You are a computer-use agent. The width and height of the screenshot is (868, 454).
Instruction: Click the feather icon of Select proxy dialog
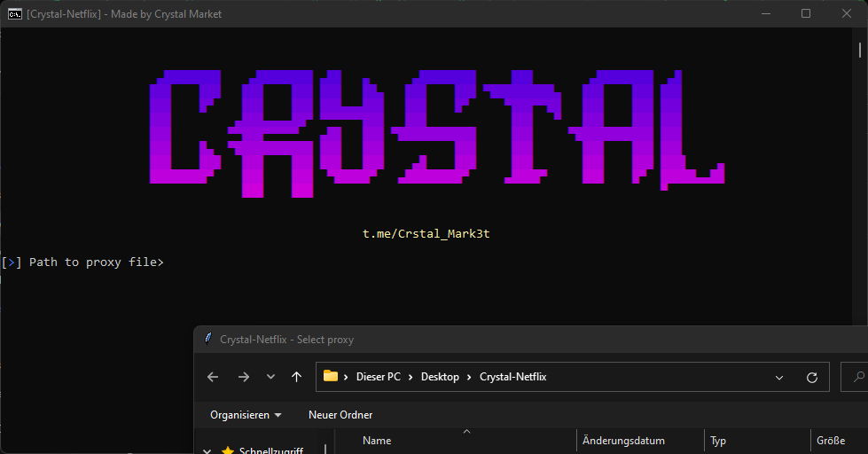pos(208,339)
